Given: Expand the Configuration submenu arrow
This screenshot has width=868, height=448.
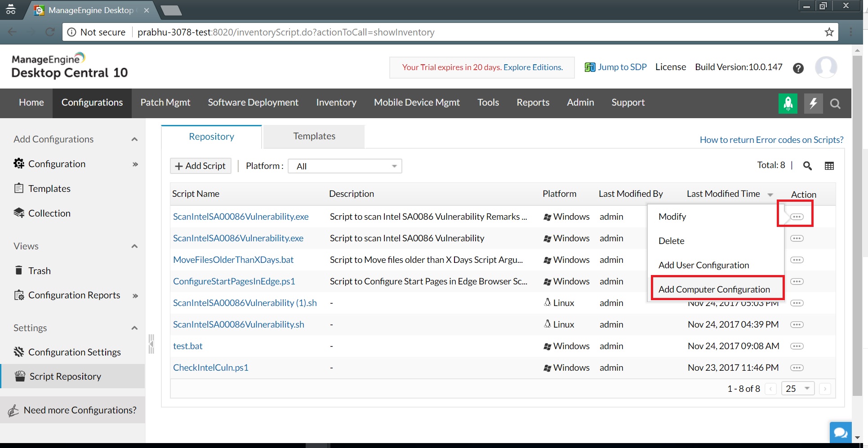Looking at the screenshot, I should (135, 164).
